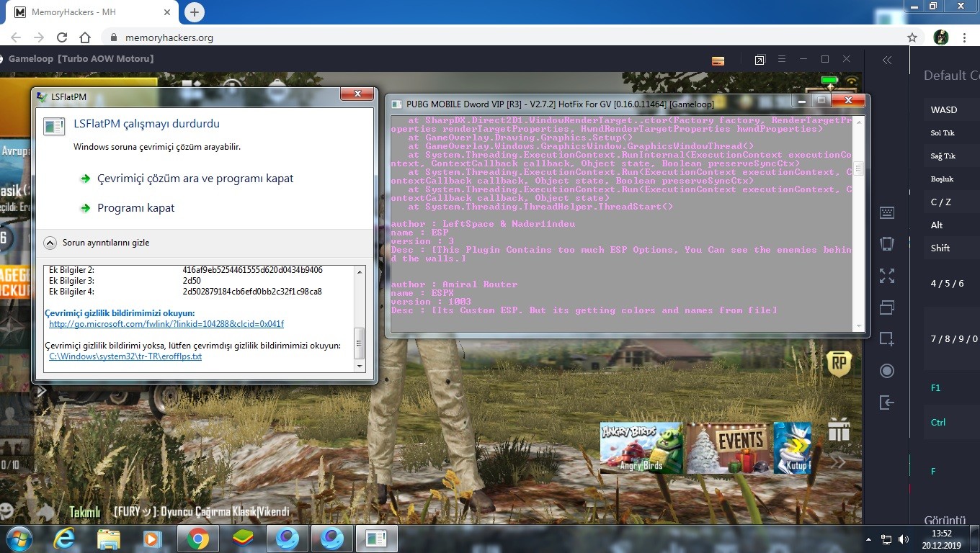Click Ek Bilgiler 4 hash value
Image resolution: width=980 pixels, height=553 pixels.
[x=252, y=292]
